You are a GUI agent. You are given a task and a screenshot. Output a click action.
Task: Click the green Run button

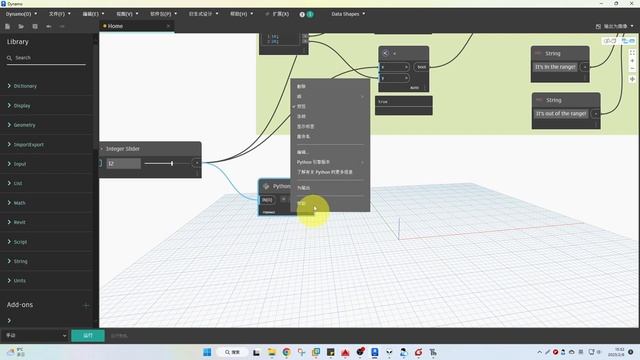tap(88, 336)
